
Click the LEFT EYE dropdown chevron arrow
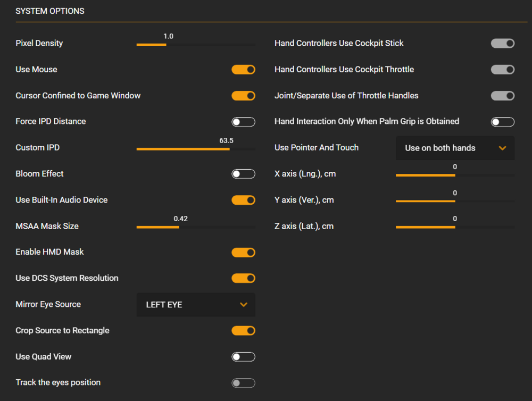[244, 305]
